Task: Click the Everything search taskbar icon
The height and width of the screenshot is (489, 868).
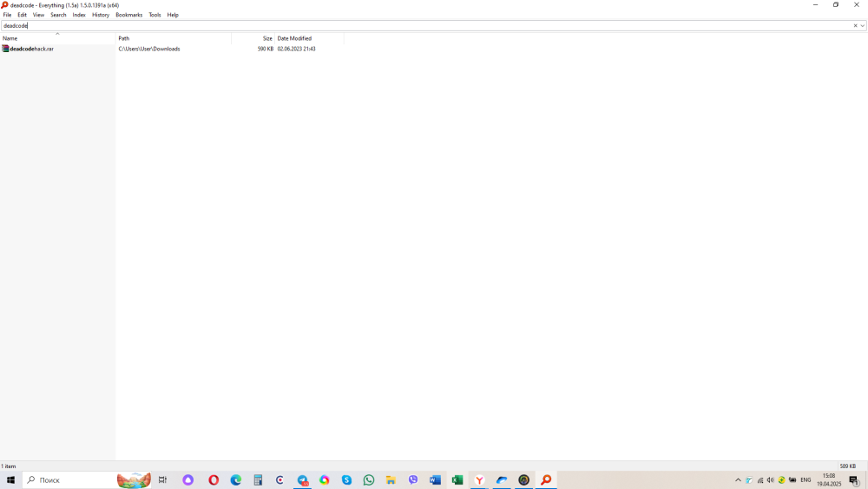Action: [x=546, y=480]
